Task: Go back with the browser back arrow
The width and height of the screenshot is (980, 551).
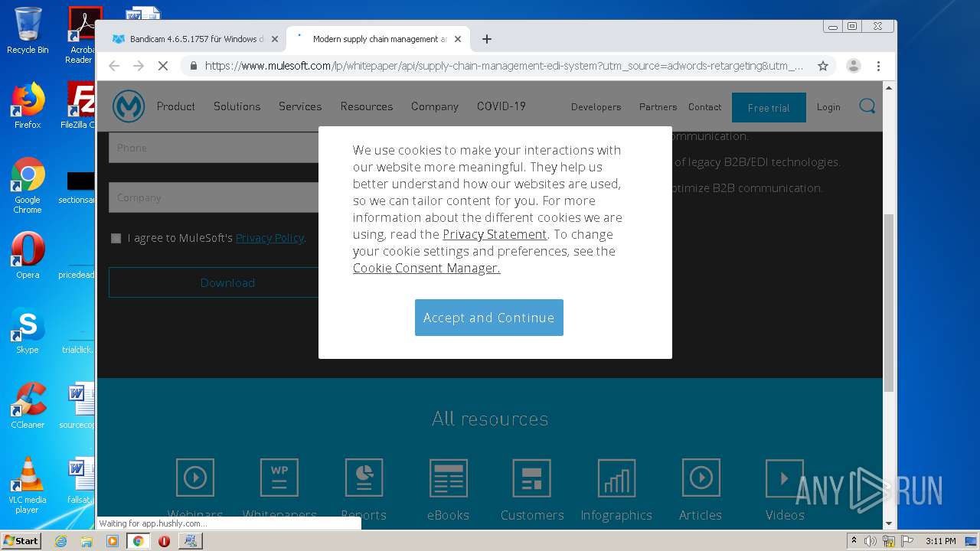Action: [x=114, y=66]
